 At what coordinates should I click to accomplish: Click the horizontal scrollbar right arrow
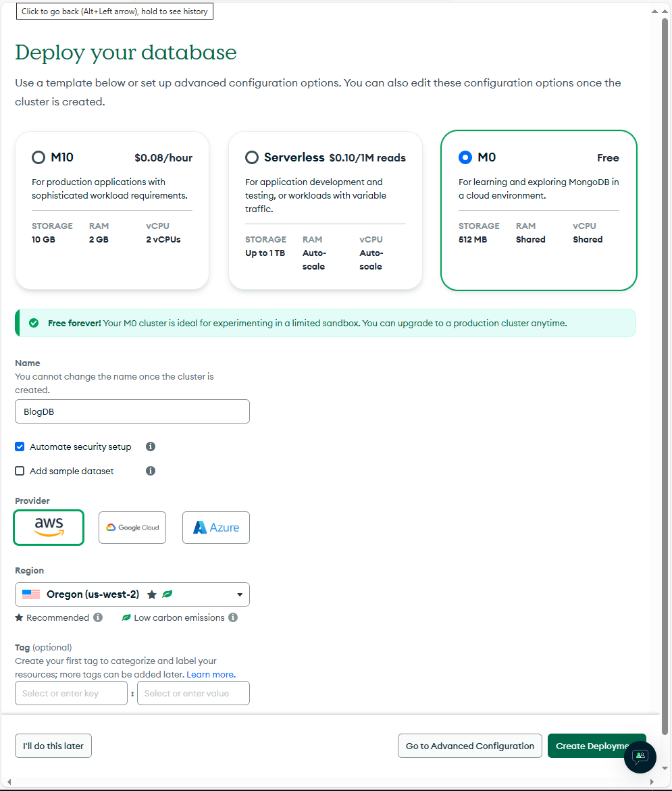tap(652, 782)
